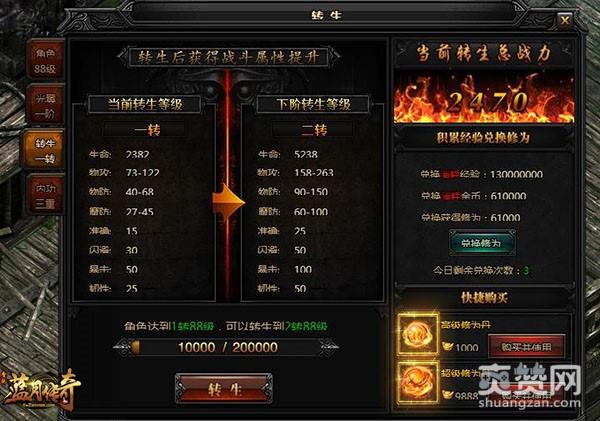Click the 积累经验兑换修为 heading
This screenshot has height=421, width=600.
[484, 138]
